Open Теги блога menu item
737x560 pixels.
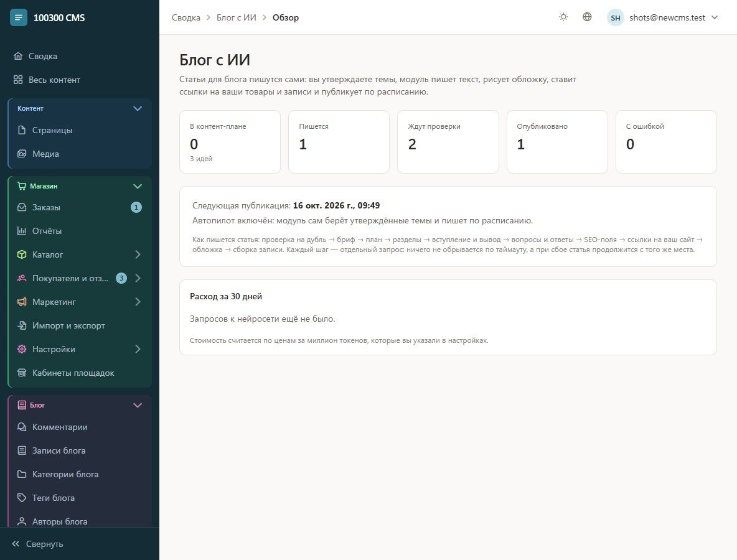tap(80, 498)
